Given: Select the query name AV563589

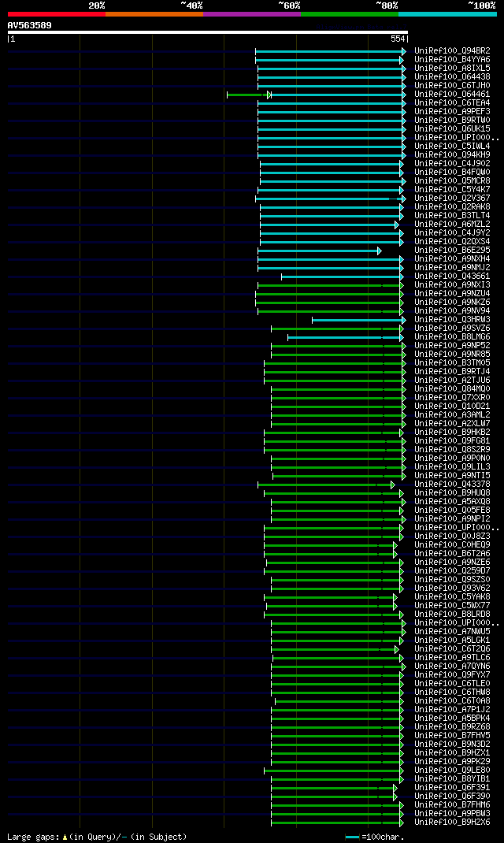Looking at the screenshot, I should pos(30,25).
